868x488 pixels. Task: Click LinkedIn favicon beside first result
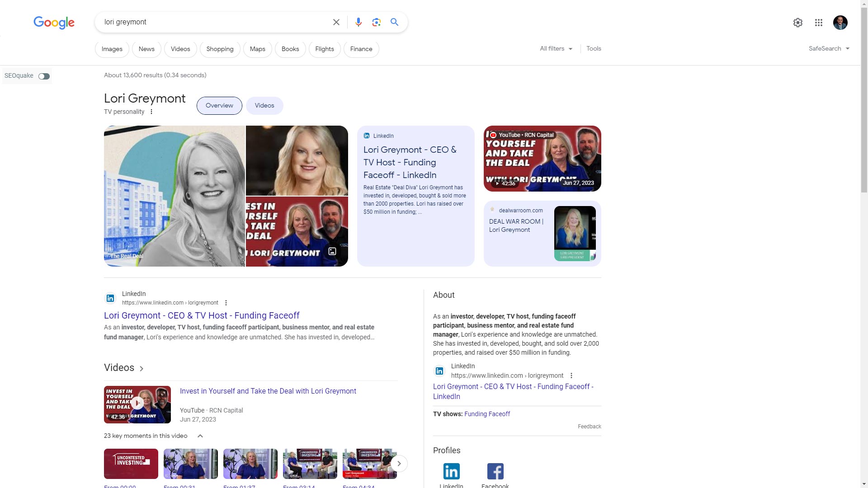(x=110, y=298)
